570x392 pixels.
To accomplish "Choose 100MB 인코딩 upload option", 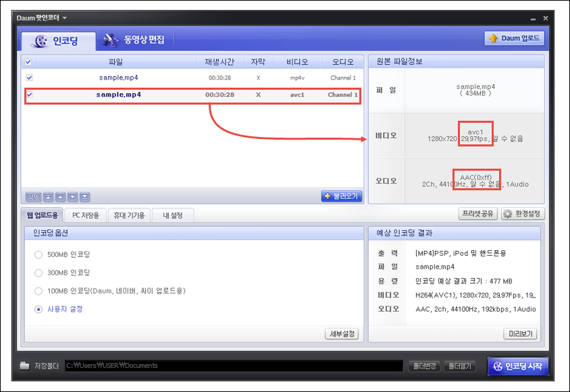I will (x=38, y=291).
